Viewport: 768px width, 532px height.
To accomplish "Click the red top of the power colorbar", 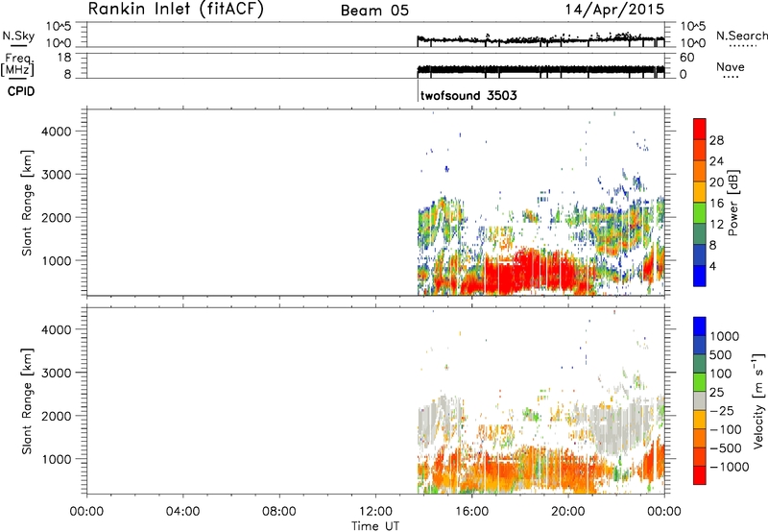I will coord(700,129).
